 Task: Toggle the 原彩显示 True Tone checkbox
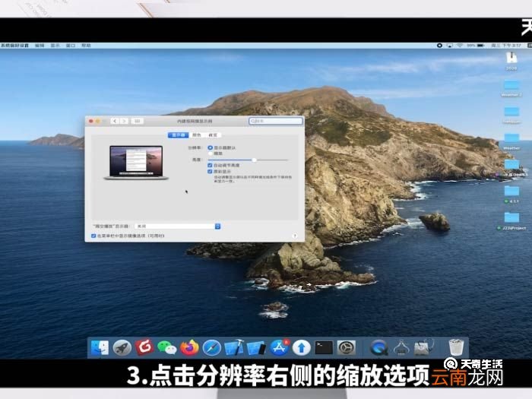210,171
